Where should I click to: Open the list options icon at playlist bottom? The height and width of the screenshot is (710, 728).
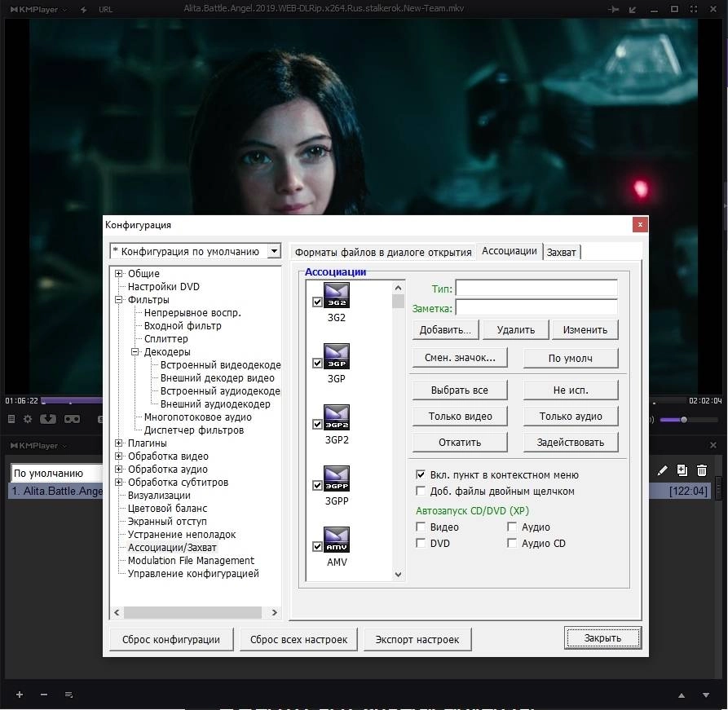[68, 695]
